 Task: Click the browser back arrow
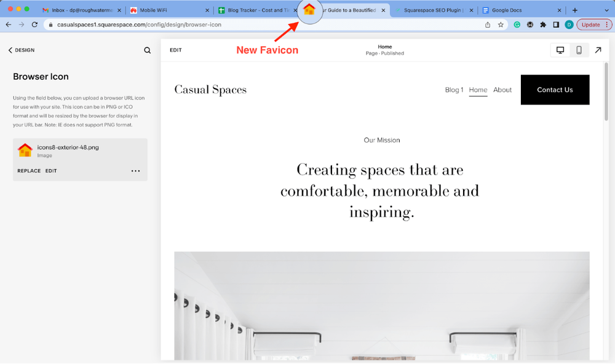[7, 25]
